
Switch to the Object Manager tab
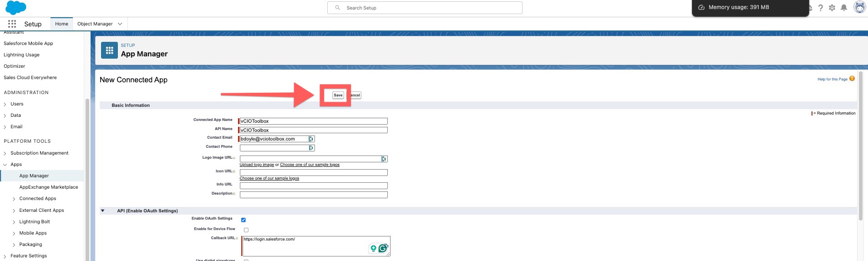coord(95,24)
